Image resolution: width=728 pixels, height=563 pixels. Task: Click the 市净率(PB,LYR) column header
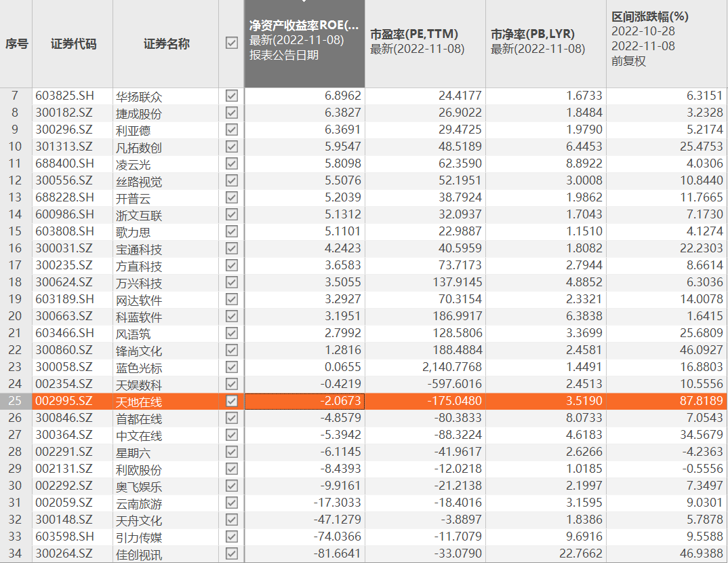point(546,43)
